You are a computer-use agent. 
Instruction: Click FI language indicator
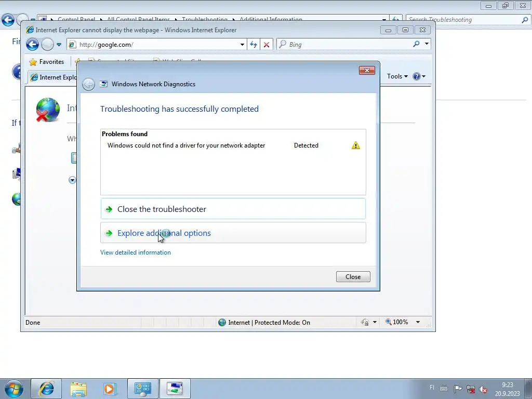(x=432, y=388)
